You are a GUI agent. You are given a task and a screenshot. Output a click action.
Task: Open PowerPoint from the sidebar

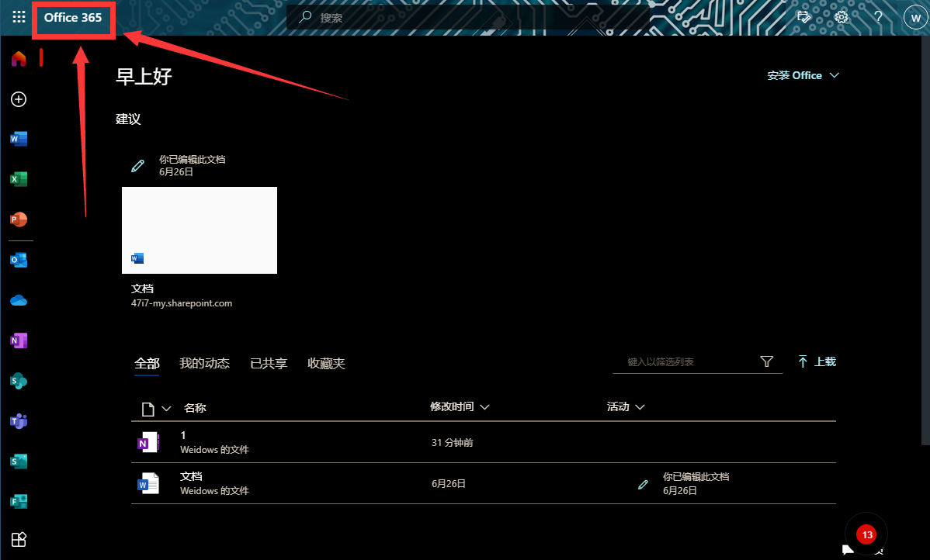click(19, 220)
